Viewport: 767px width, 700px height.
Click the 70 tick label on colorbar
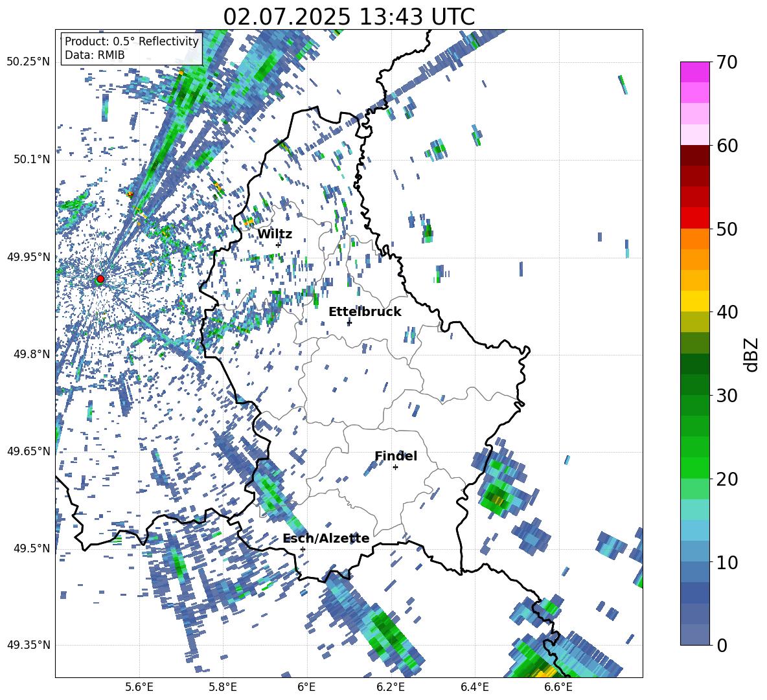tap(727, 62)
